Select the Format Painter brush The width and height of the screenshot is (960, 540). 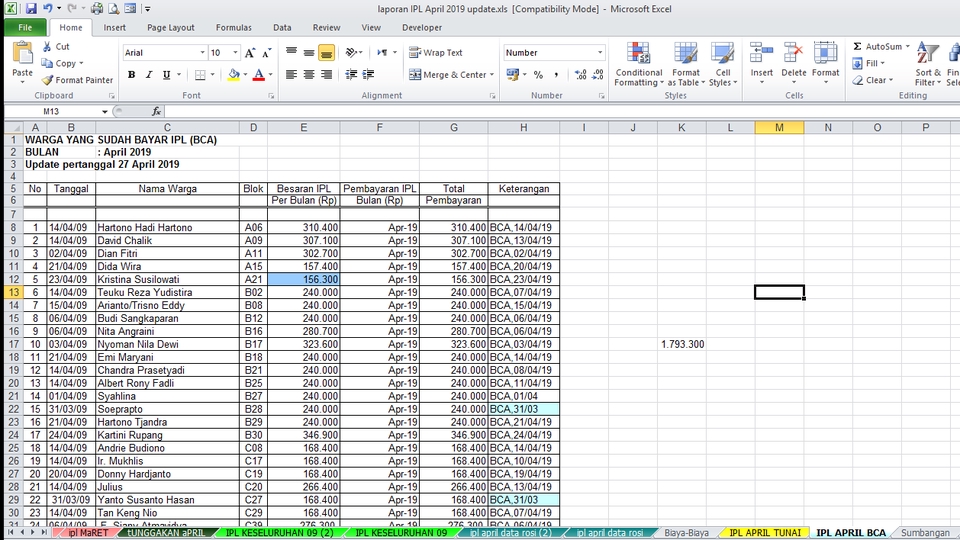pyautogui.click(x=77, y=80)
